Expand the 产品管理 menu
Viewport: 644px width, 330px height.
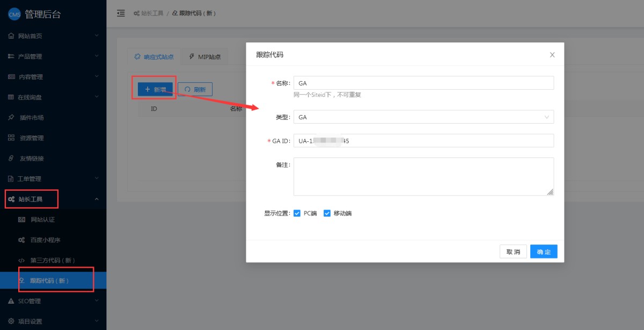pyautogui.click(x=53, y=56)
